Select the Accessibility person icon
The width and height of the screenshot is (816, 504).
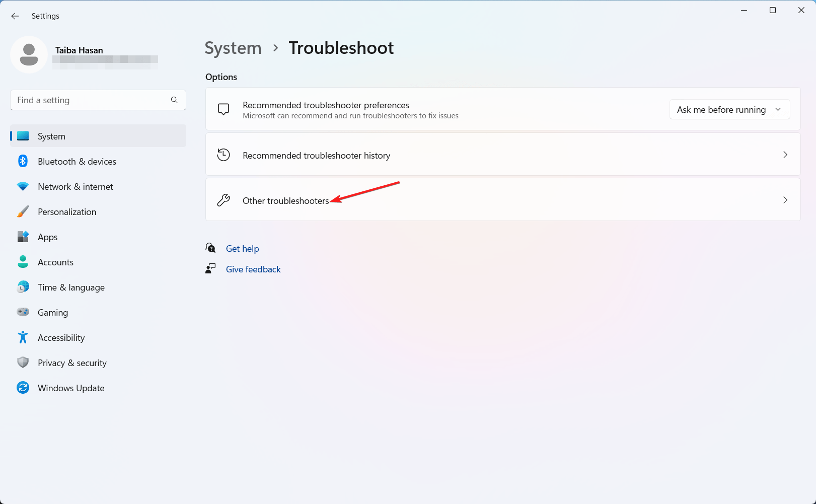[x=23, y=337]
